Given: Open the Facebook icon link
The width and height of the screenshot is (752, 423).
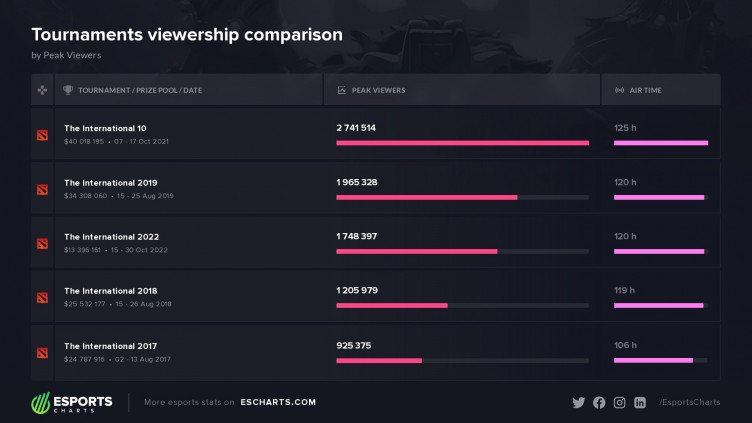Looking at the screenshot, I should click(599, 402).
